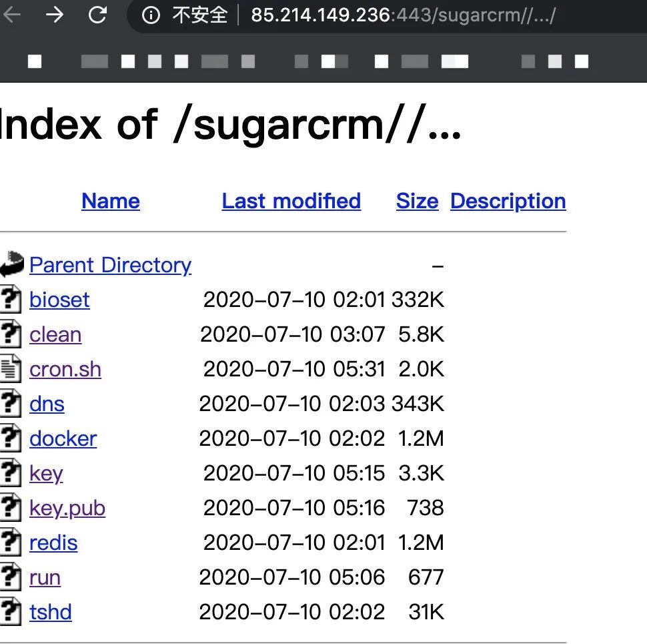The width and height of the screenshot is (647, 644).
Task: Click clean's date '2020-07-10 03:07'
Action: [x=293, y=334]
